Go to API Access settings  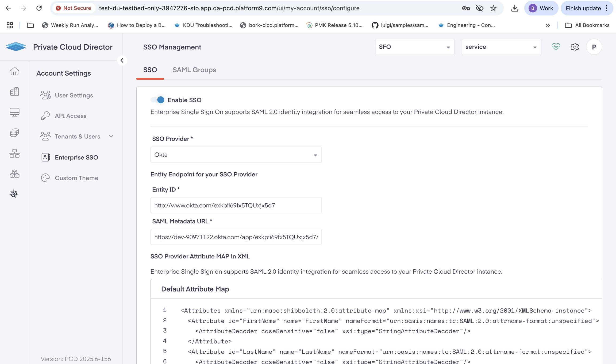pos(71,116)
